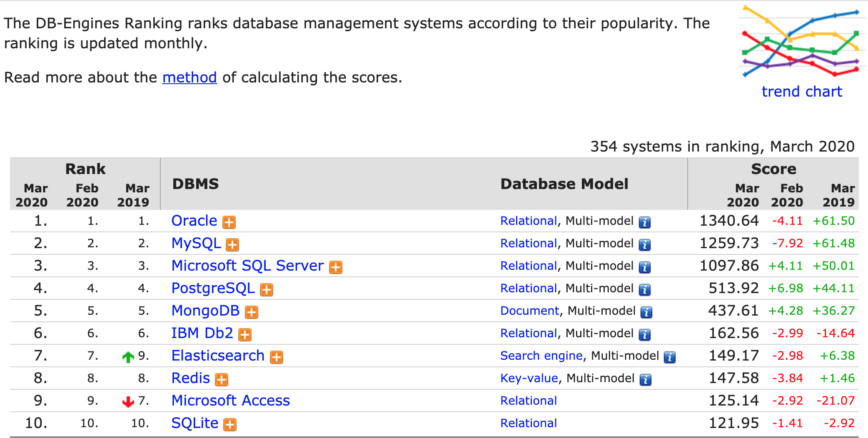This screenshot has width=868, height=438.
Task: Click the info icon in the Redis row
Action: tap(646, 380)
